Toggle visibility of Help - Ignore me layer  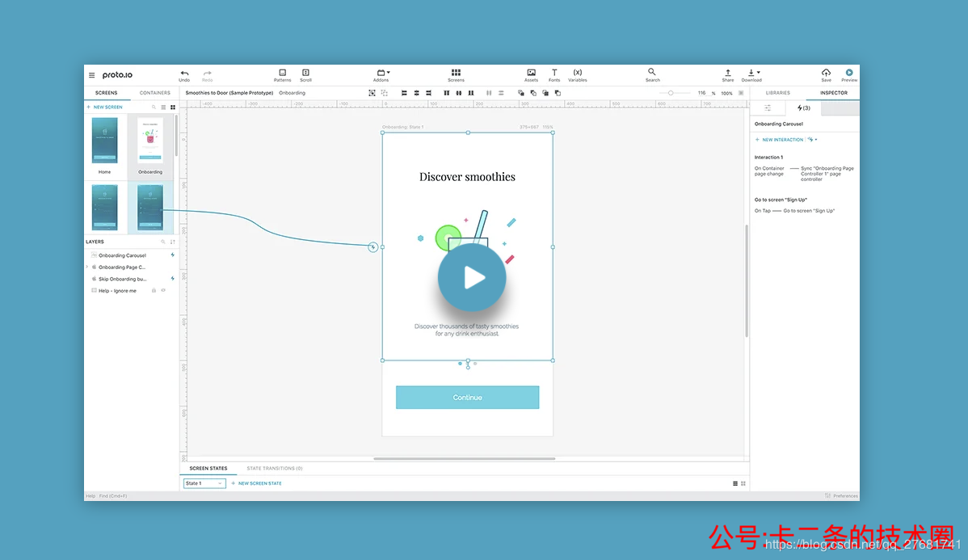(x=163, y=291)
